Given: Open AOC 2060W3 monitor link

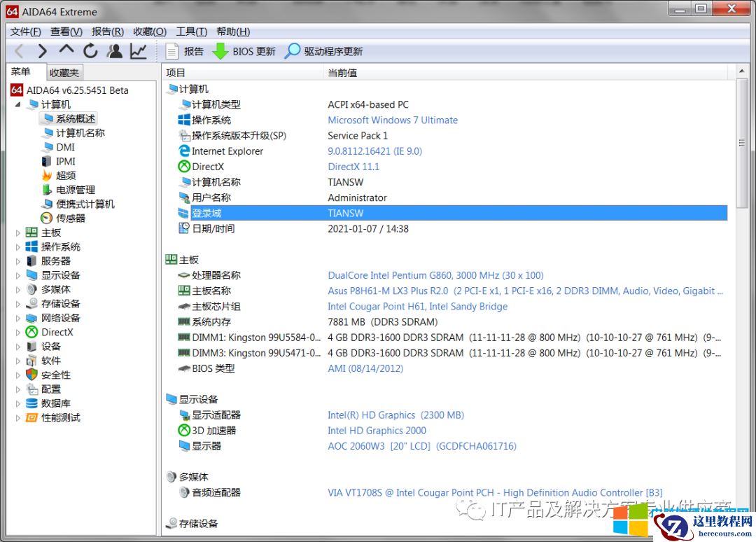Looking at the screenshot, I should [422, 446].
